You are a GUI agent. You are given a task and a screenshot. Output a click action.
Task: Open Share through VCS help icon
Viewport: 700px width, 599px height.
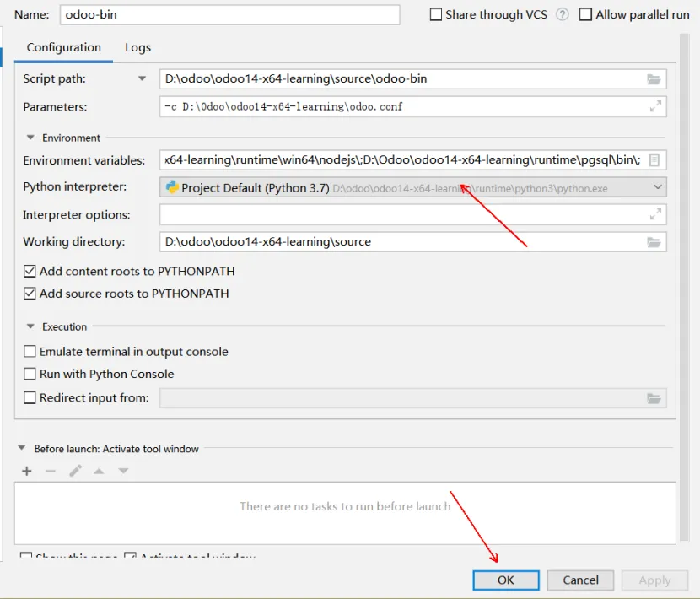(563, 14)
